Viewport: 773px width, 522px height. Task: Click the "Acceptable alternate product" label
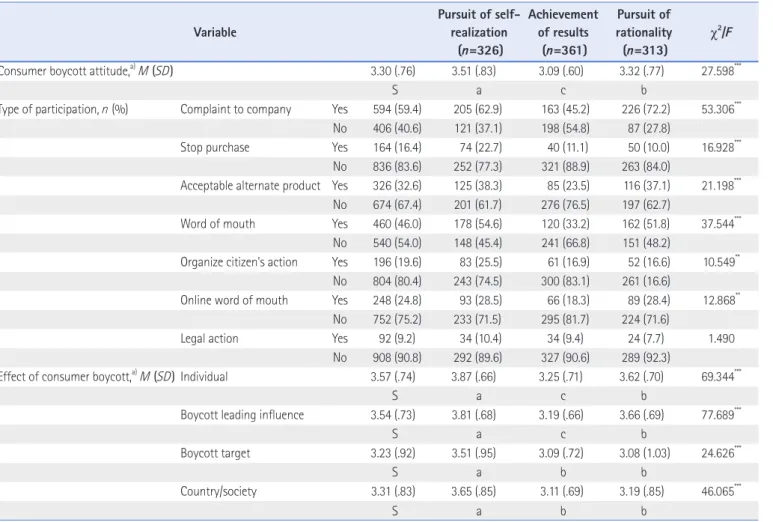[x=250, y=186]
